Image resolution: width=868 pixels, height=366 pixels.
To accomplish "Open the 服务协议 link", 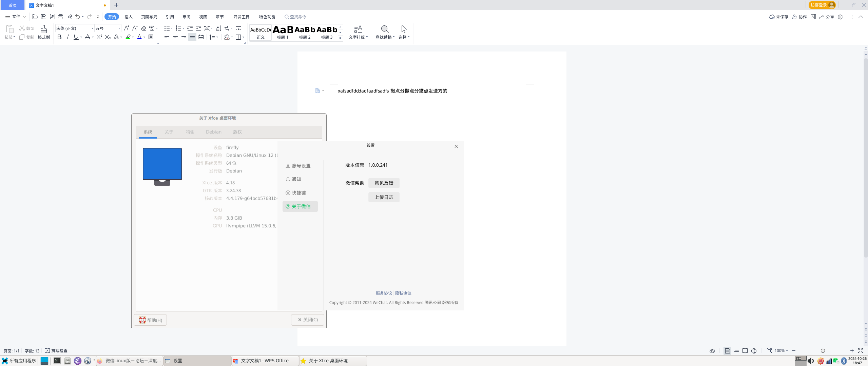I will 384,293.
